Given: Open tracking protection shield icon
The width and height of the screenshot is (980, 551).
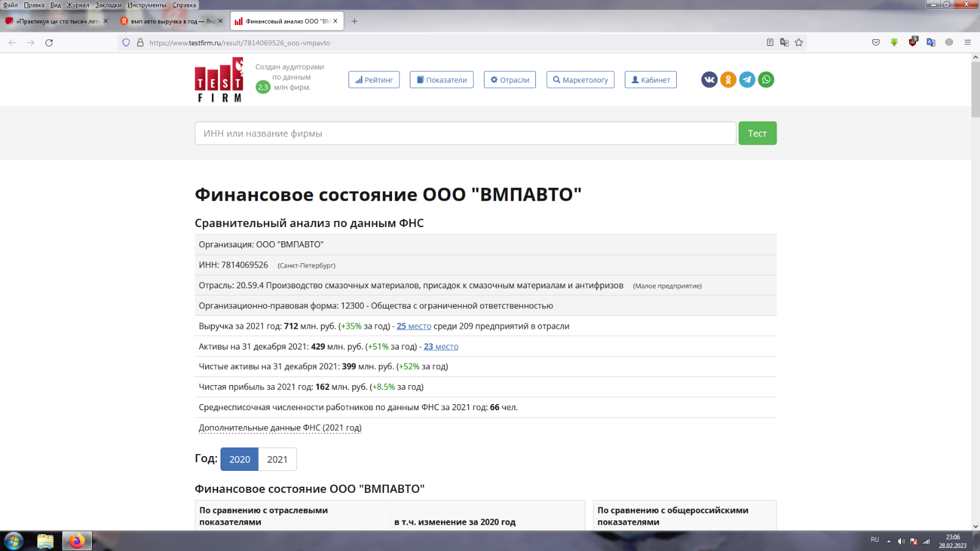Looking at the screenshot, I should [x=126, y=43].
